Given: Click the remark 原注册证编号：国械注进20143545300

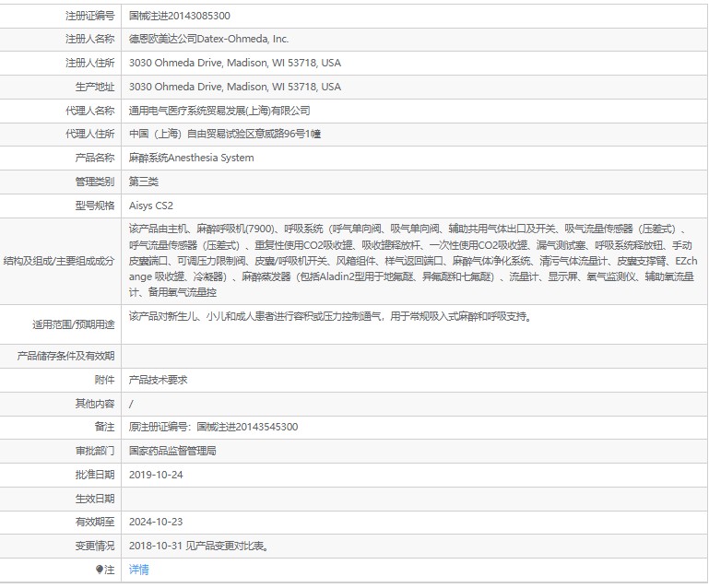Looking at the screenshot, I should tap(213, 427).
